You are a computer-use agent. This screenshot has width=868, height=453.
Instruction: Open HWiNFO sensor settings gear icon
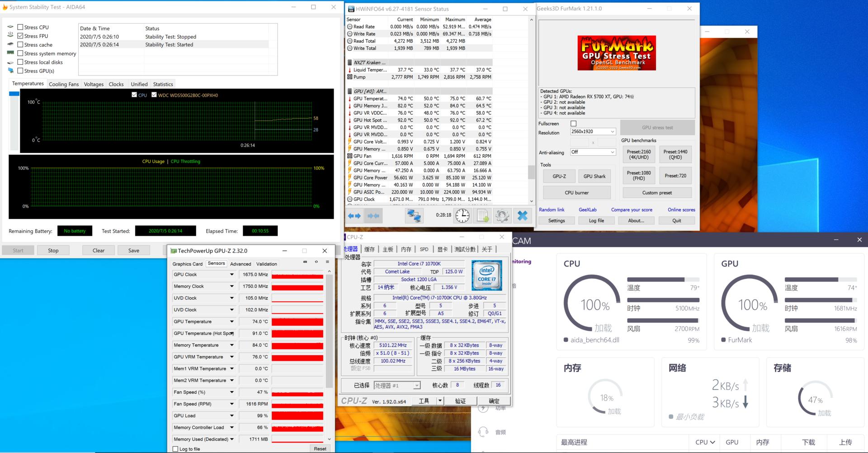(502, 216)
